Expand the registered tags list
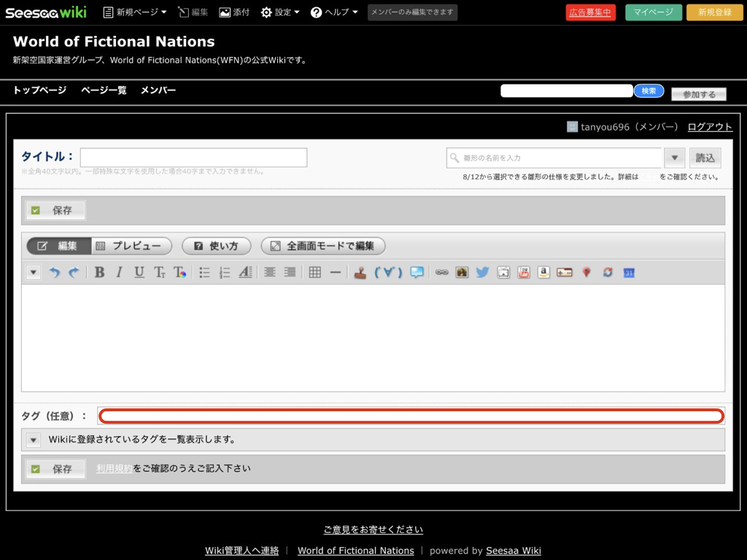Viewport: 747px width, 560px height. coord(34,440)
